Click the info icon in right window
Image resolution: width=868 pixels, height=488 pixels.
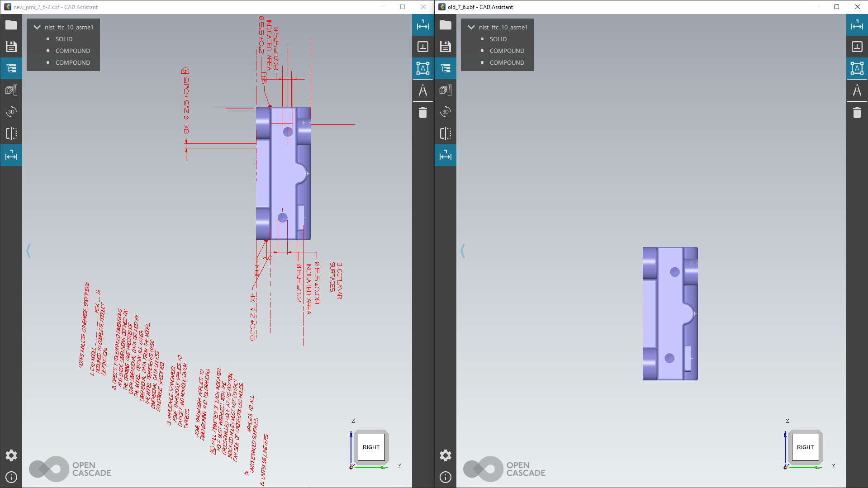pos(446,477)
